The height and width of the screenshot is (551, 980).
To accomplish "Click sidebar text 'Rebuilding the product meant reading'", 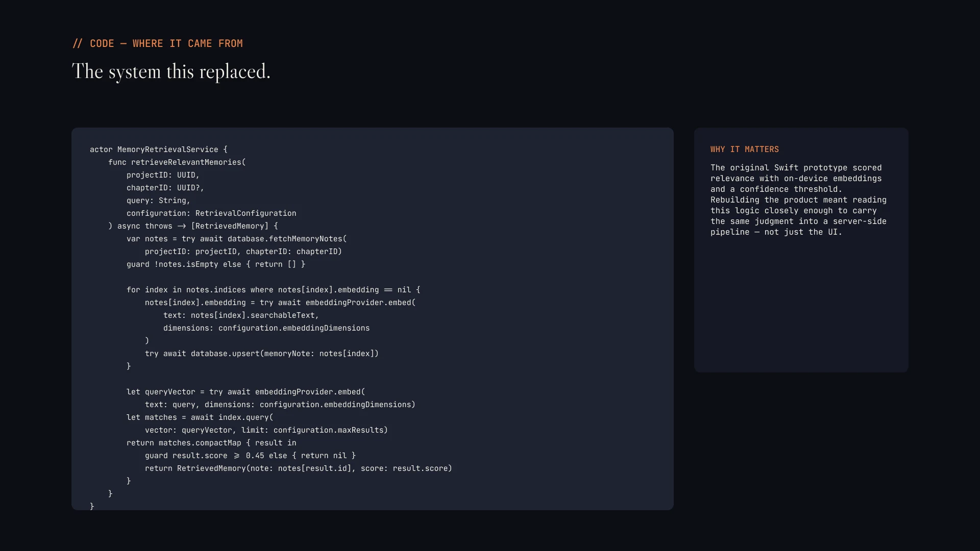I will [799, 200].
